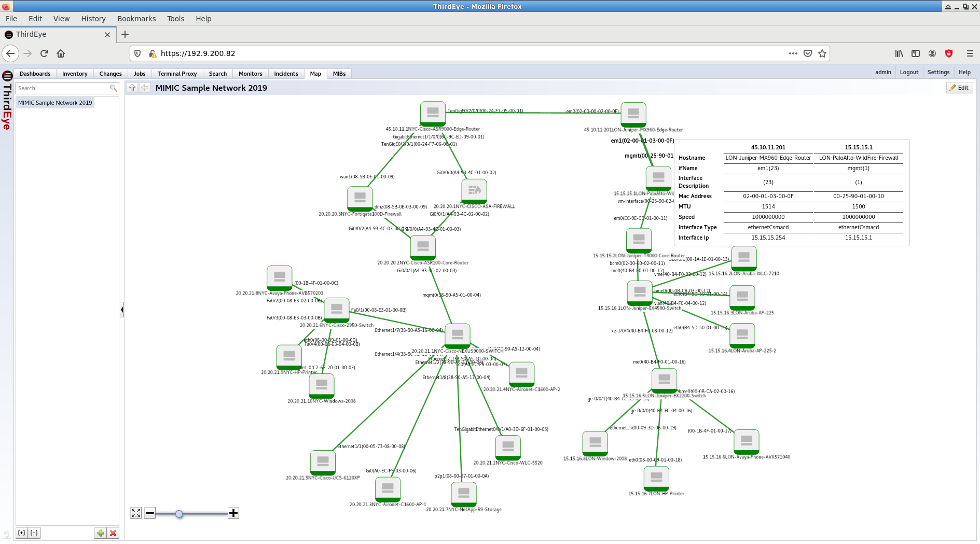Switch to the Incidents tab
The width and height of the screenshot is (980, 544).
click(286, 74)
